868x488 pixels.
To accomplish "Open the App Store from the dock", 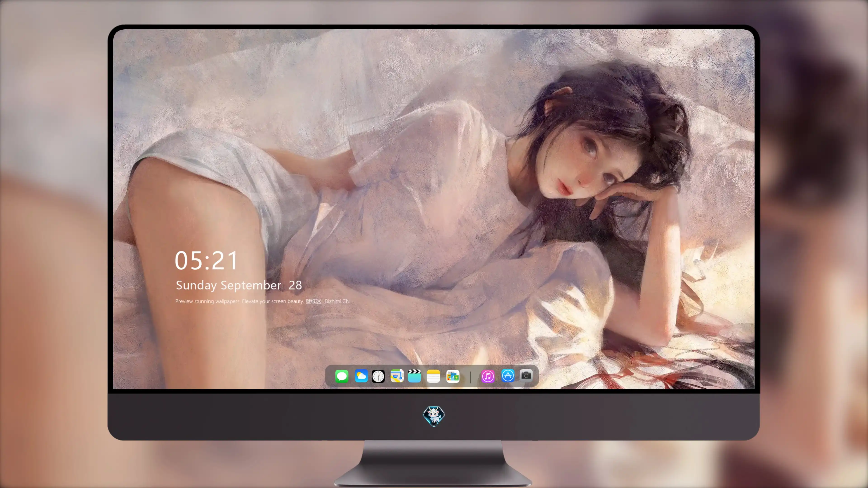I will tap(508, 375).
